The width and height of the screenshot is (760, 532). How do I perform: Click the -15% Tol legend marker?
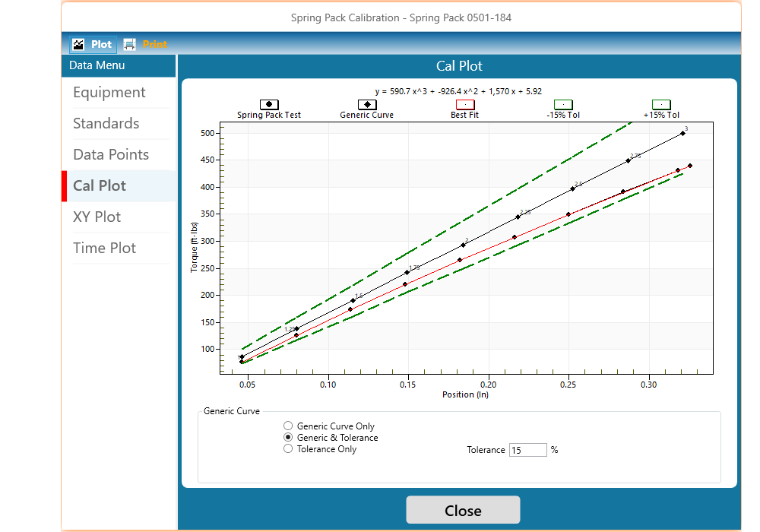[x=563, y=105]
